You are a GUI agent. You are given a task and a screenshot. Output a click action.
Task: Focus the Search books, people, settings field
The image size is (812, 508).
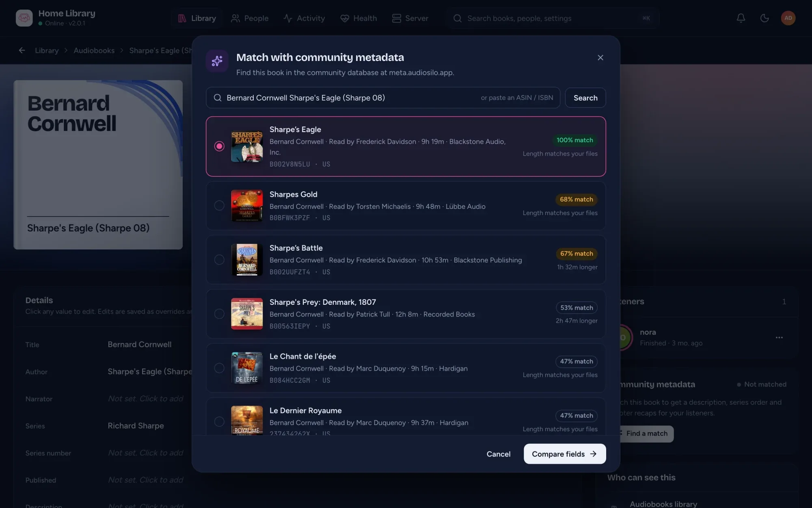point(552,18)
